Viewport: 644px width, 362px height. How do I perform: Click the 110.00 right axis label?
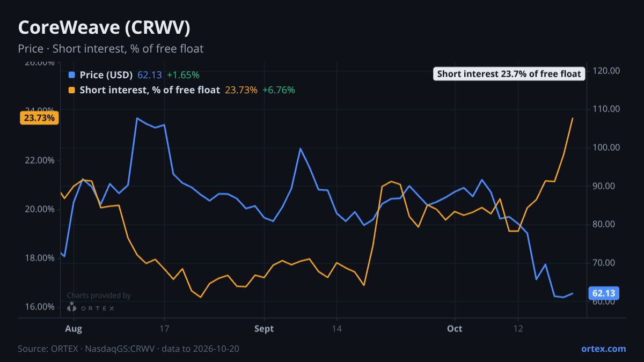tap(606, 109)
